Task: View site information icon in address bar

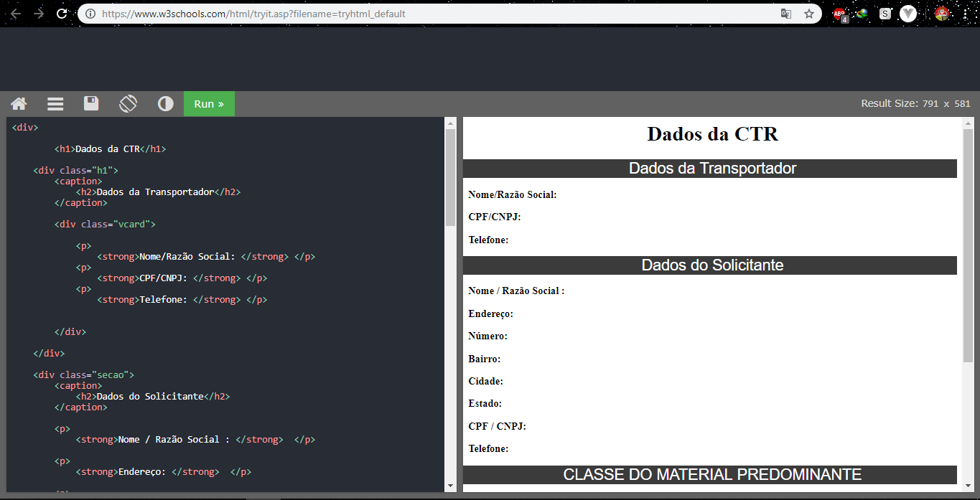Action: pos(90,14)
